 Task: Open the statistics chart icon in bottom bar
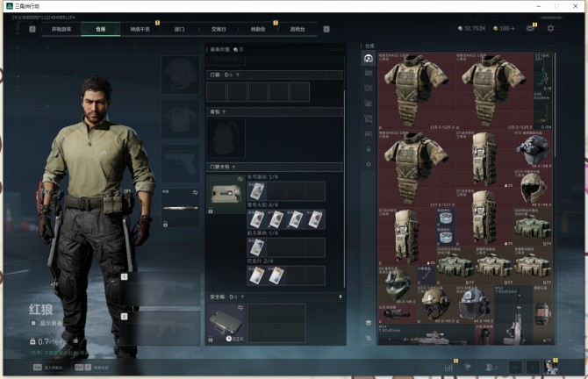click(x=448, y=367)
